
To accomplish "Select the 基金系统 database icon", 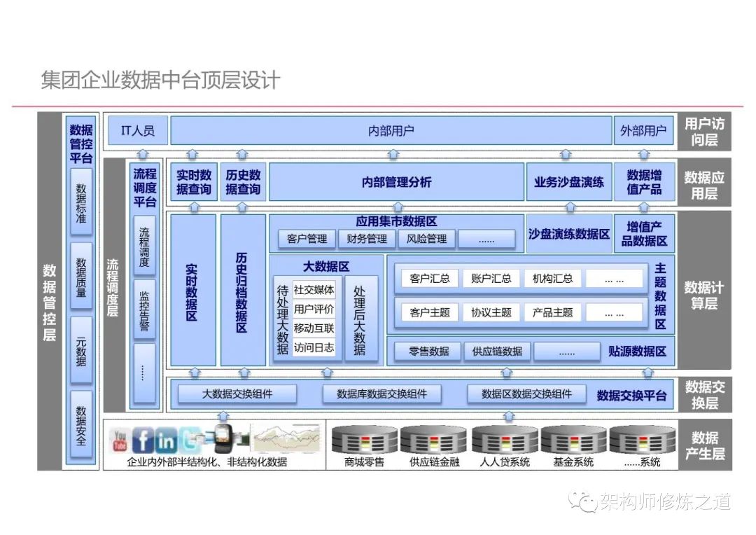I will 573,440.
